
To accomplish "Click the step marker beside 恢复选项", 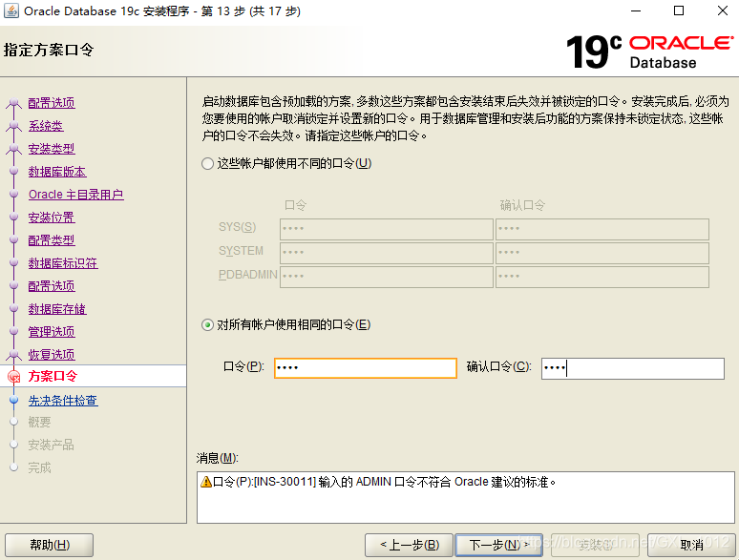I will (14, 354).
